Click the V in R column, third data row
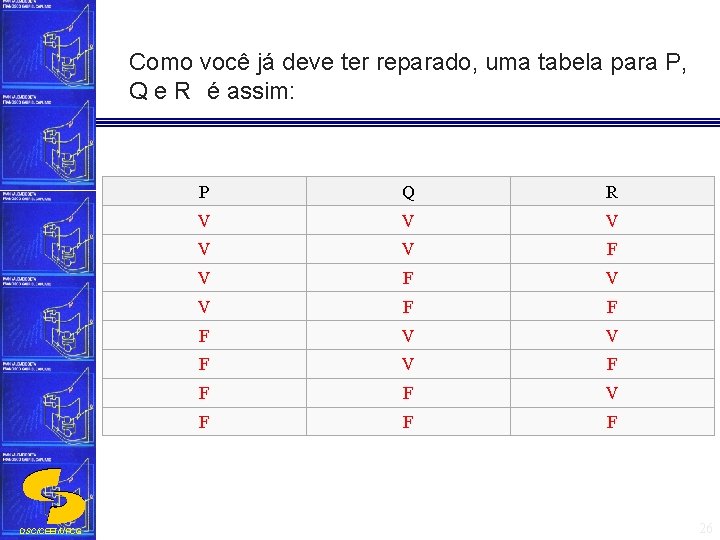 [612, 278]
